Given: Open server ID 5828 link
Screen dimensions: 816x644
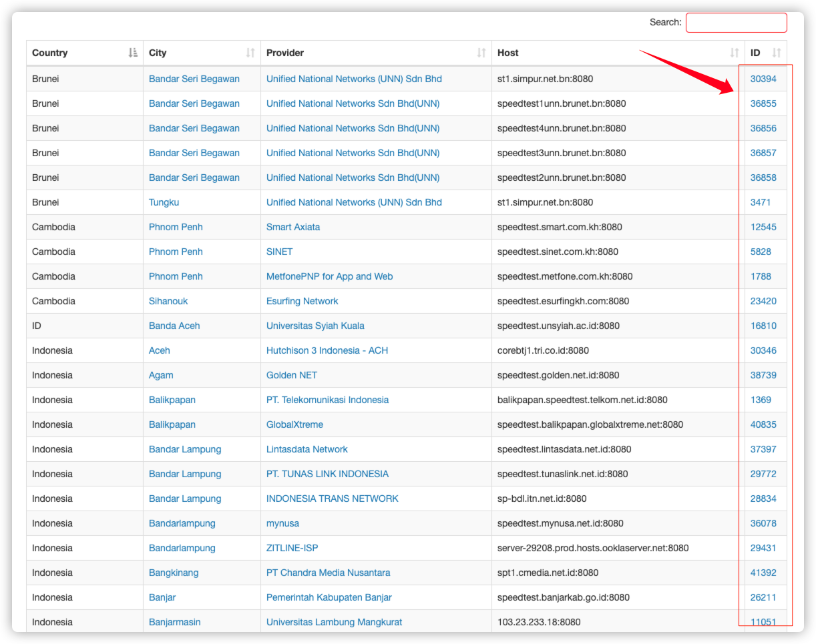Looking at the screenshot, I should pos(761,252).
